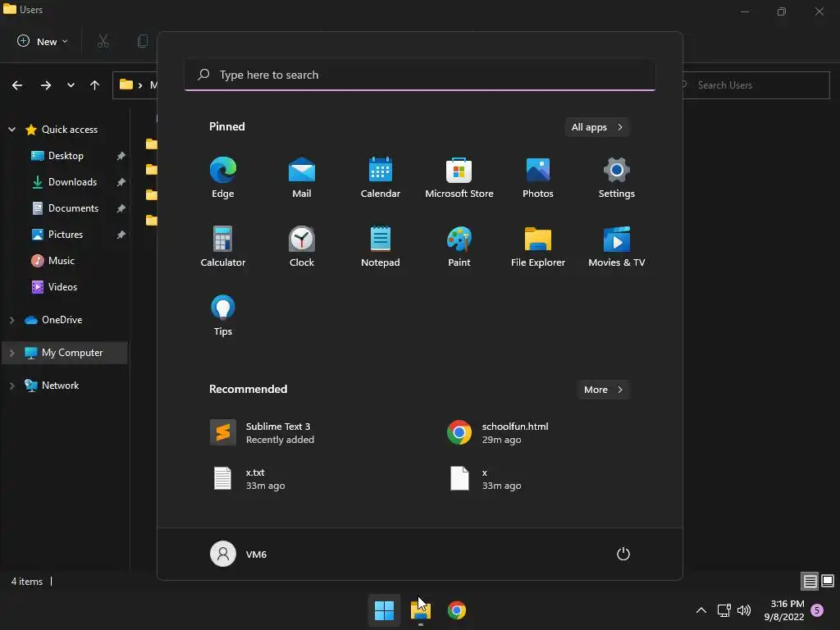Open network status tray icon

pos(724,610)
